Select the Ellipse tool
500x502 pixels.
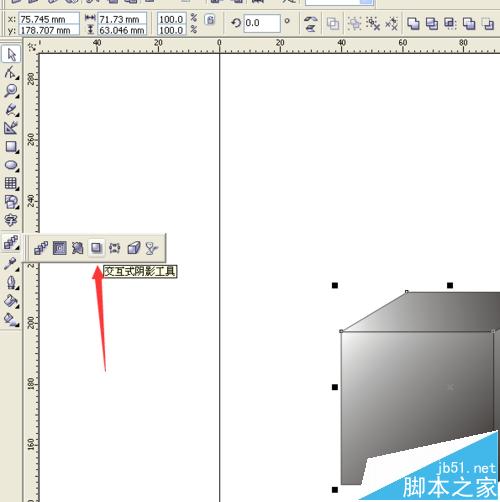(11, 165)
